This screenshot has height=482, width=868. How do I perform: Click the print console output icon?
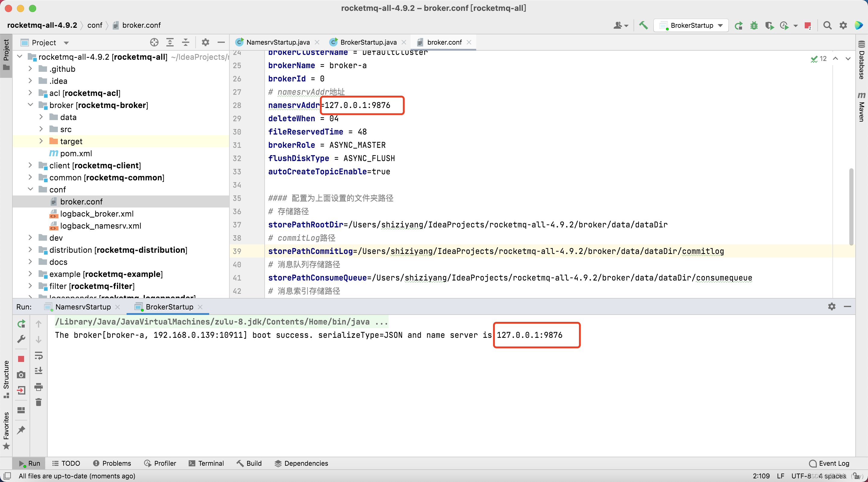coord(39,387)
